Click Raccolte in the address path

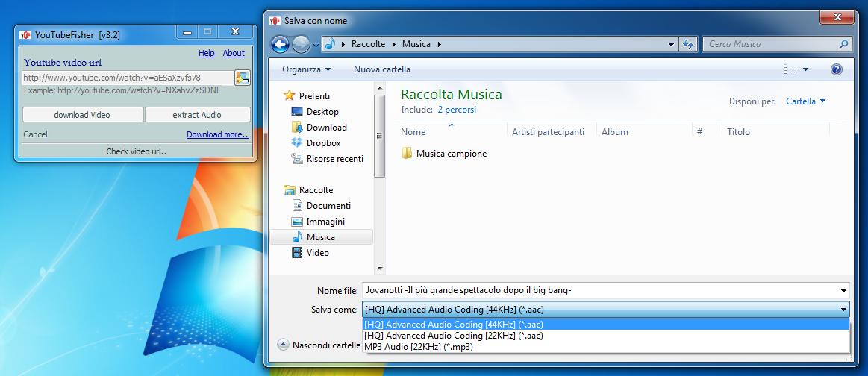[x=368, y=44]
